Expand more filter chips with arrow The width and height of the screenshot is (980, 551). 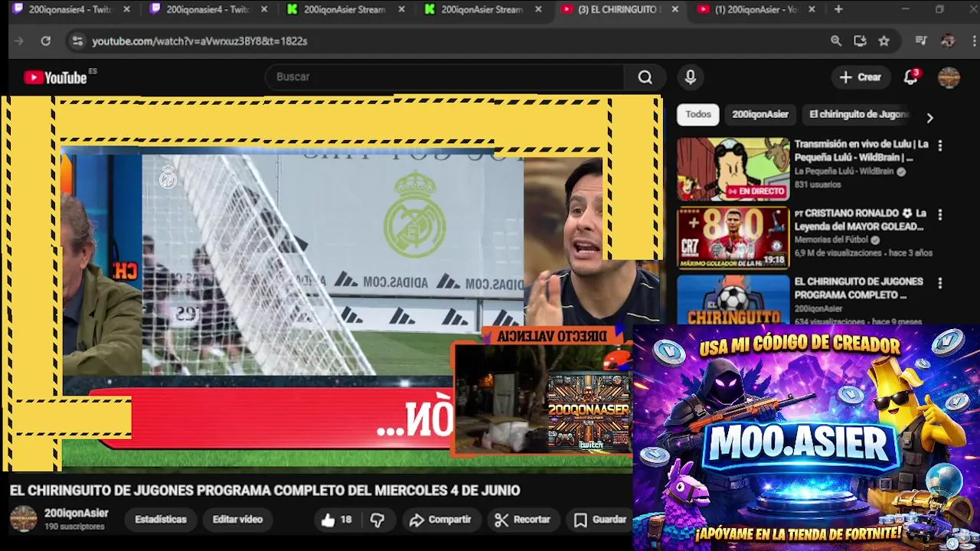click(929, 118)
